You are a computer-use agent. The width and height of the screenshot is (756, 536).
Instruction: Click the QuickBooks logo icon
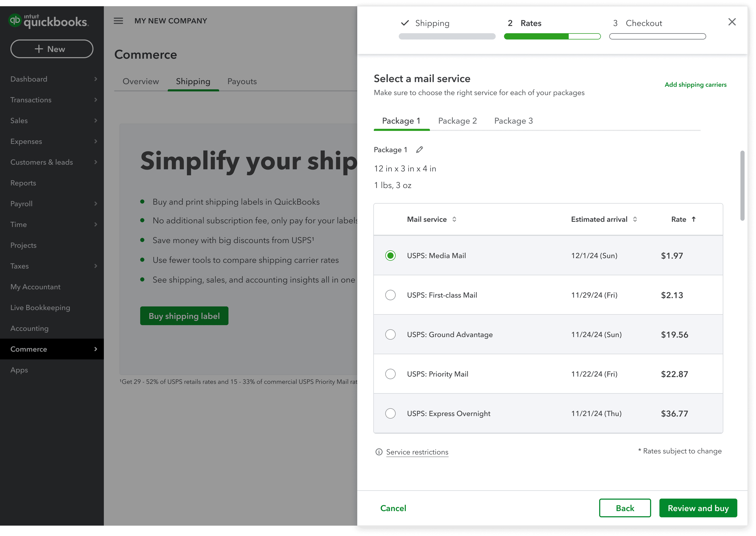click(x=15, y=21)
